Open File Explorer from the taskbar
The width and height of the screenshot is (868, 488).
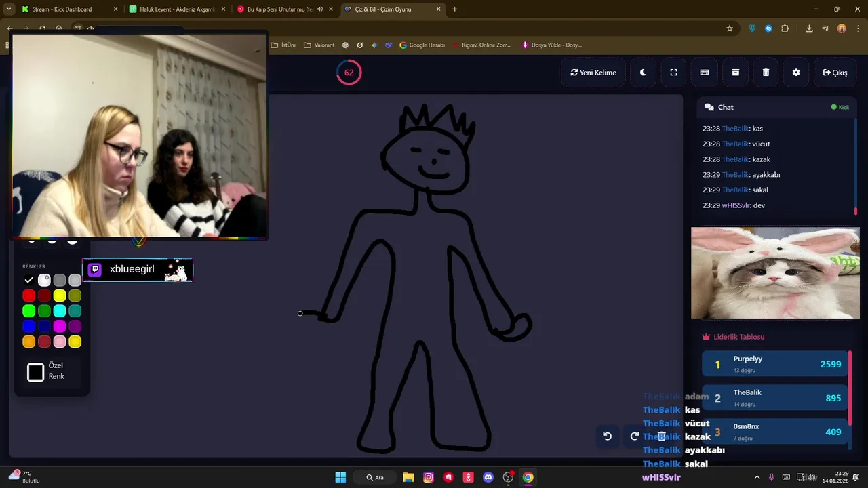coord(408,477)
